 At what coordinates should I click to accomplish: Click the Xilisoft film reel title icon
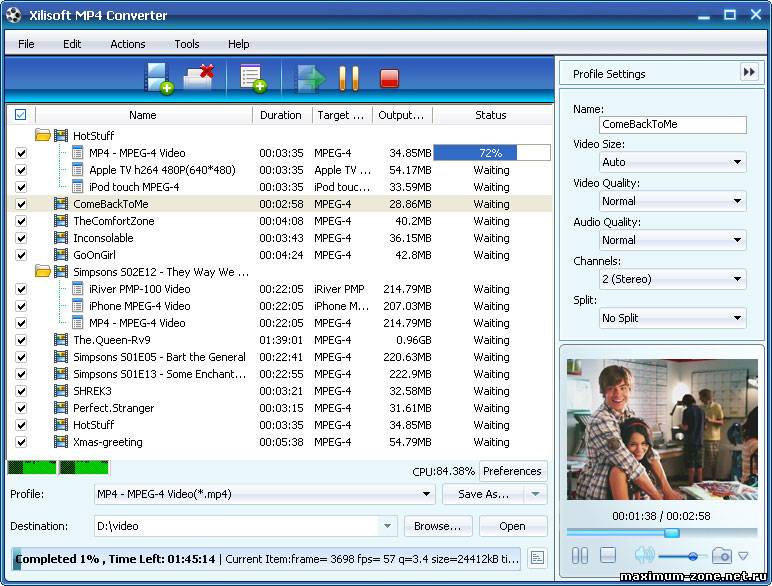point(14,15)
